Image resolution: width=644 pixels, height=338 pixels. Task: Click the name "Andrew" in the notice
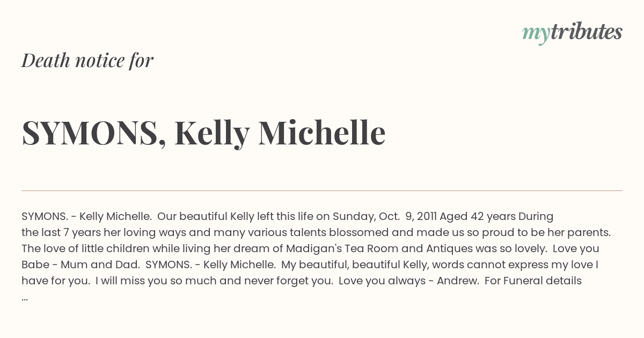[457, 281]
